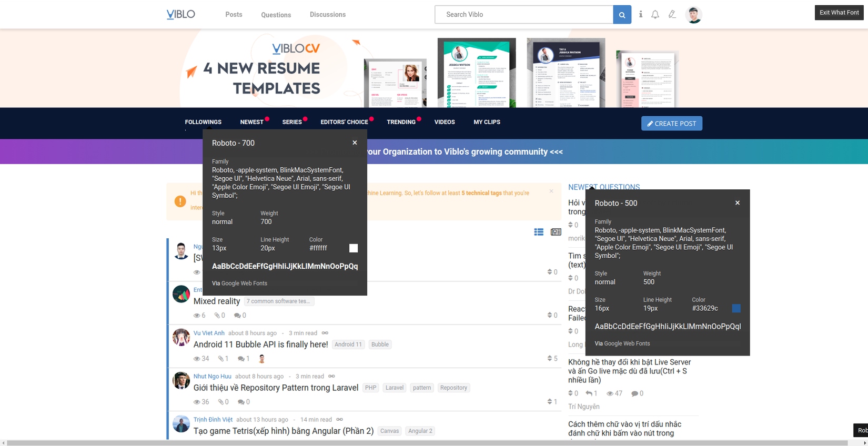Viewport: 868px width, 446px height.
Task: Open the Questions navigation item
Action: coord(276,15)
